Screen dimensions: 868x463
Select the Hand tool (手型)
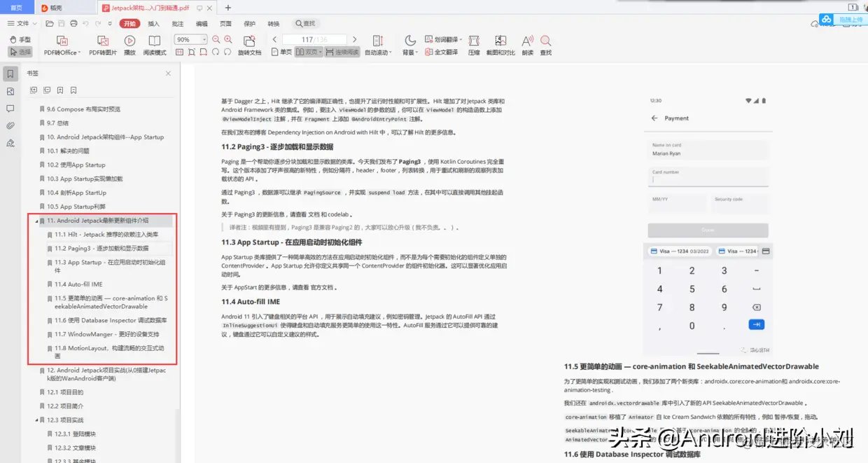click(20, 40)
